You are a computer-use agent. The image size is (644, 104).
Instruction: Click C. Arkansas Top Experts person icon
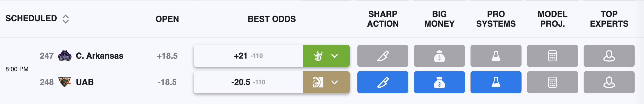(609, 56)
